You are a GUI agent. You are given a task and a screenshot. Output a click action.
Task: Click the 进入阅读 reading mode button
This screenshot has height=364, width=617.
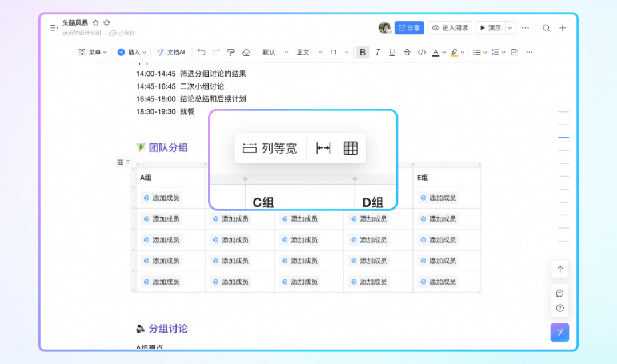pos(450,27)
